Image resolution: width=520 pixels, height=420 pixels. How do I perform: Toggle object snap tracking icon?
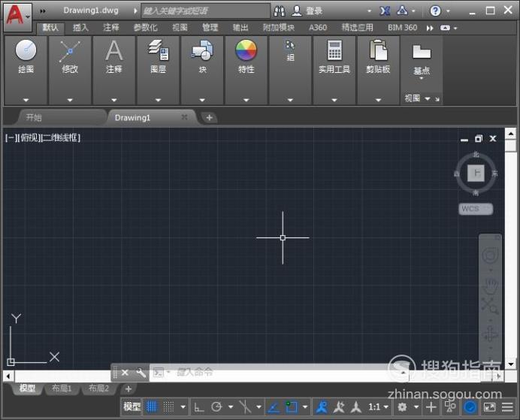point(274,407)
